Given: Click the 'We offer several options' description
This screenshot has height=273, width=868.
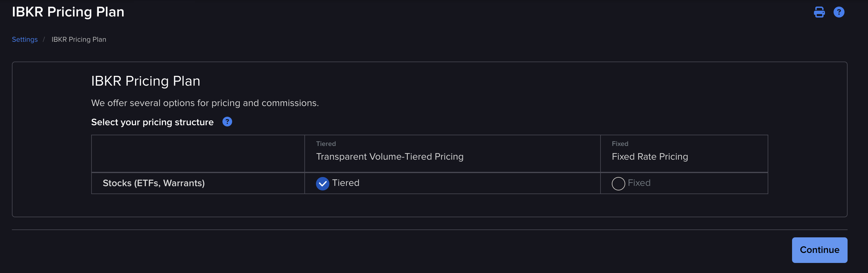Looking at the screenshot, I should point(205,103).
